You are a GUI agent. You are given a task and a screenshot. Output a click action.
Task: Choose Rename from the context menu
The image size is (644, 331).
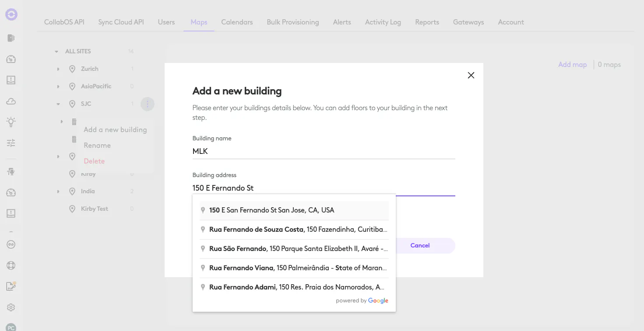click(x=97, y=145)
